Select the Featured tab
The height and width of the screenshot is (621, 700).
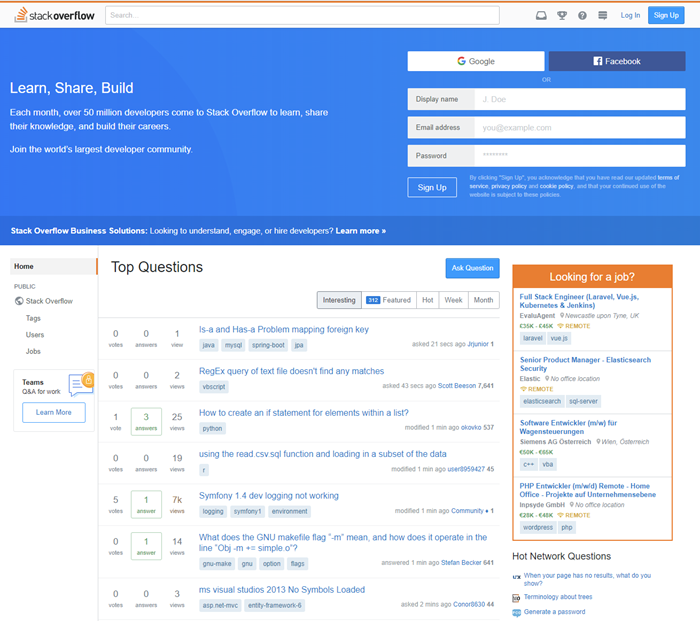389,300
